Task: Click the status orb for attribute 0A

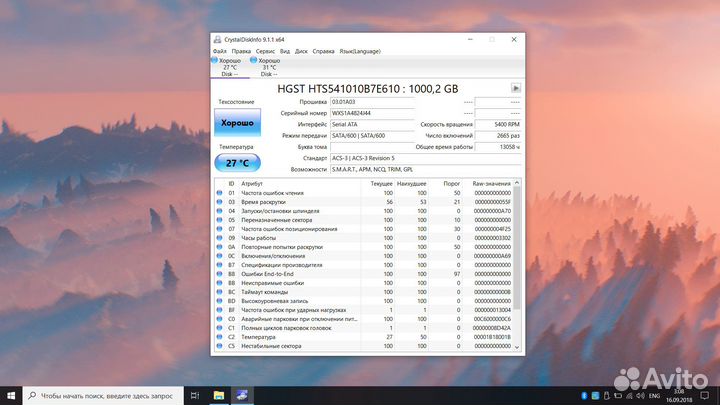Action: (x=219, y=247)
